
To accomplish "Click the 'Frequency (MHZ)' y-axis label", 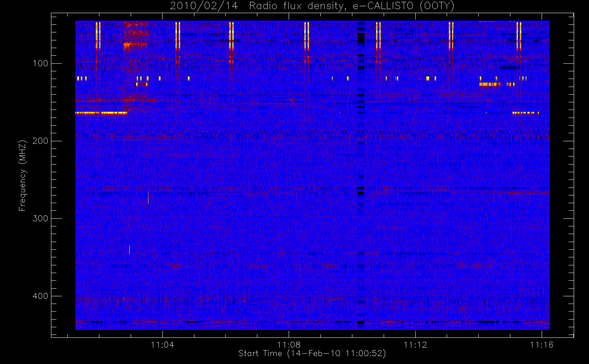I will coord(23,175).
